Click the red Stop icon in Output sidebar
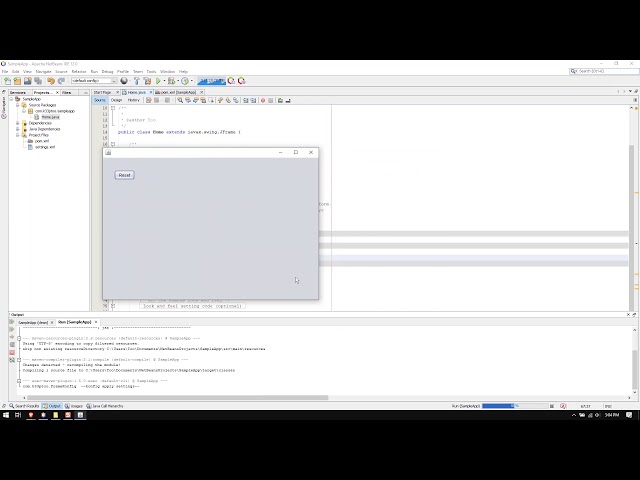The height and width of the screenshot is (480, 640). coord(12,353)
